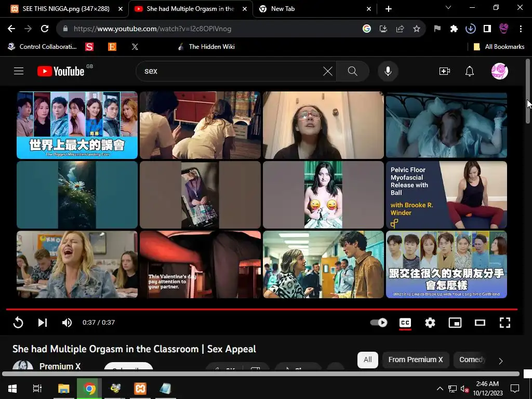Screen dimensions: 532x399
Task: Share this page from the address bar
Action: tap(400, 29)
